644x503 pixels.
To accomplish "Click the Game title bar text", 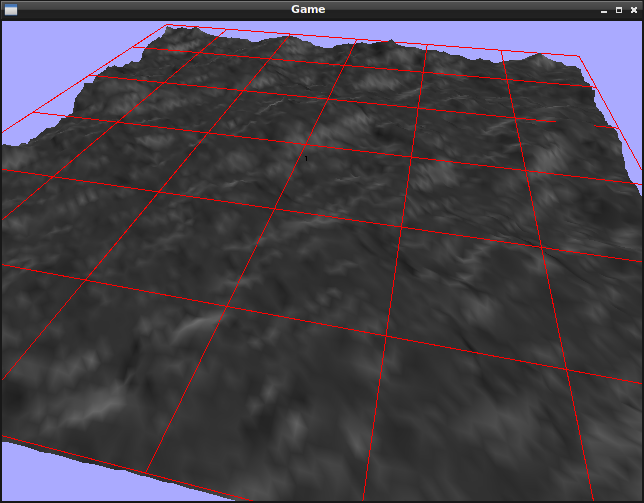I will tap(308, 9).
